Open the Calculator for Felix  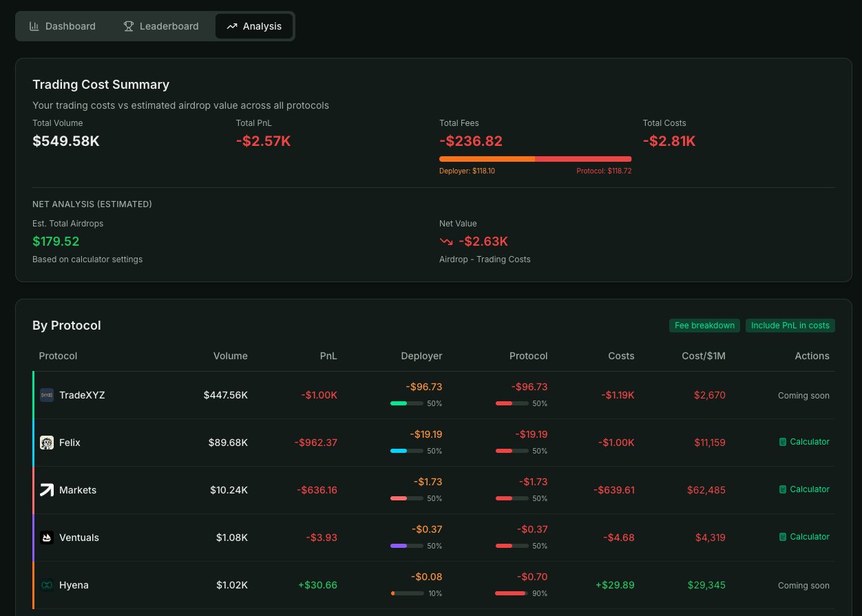pyautogui.click(x=803, y=442)
